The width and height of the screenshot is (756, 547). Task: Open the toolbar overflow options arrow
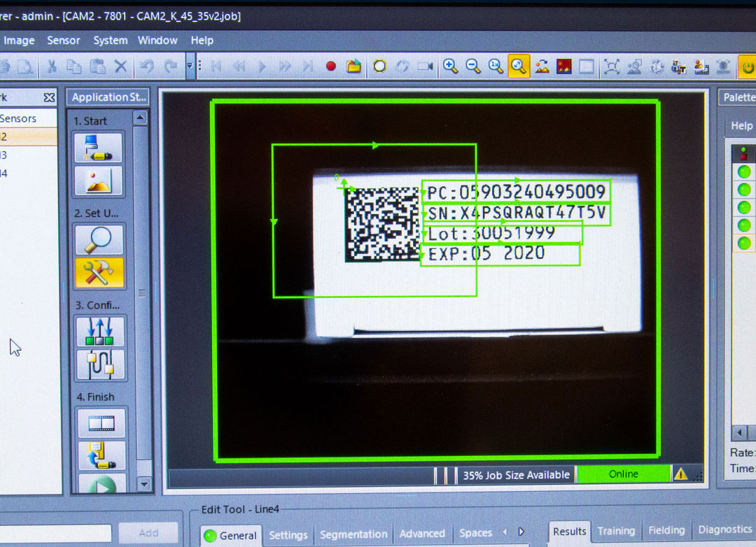(x=190, y=66)
